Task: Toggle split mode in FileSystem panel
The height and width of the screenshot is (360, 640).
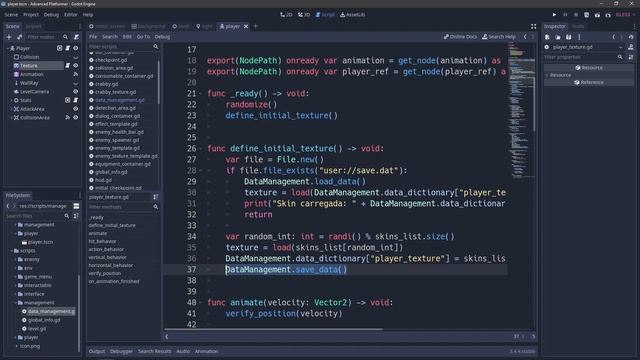Action: tap(76, 206)
